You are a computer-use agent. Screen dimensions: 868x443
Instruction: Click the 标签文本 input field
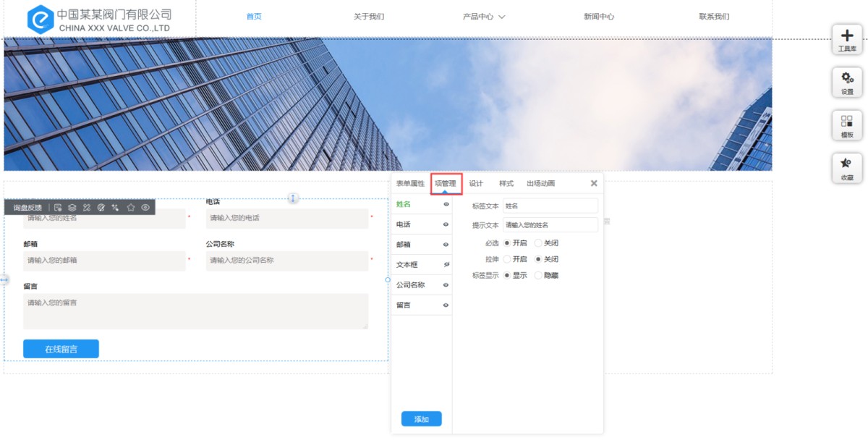(x=550, y=206)
